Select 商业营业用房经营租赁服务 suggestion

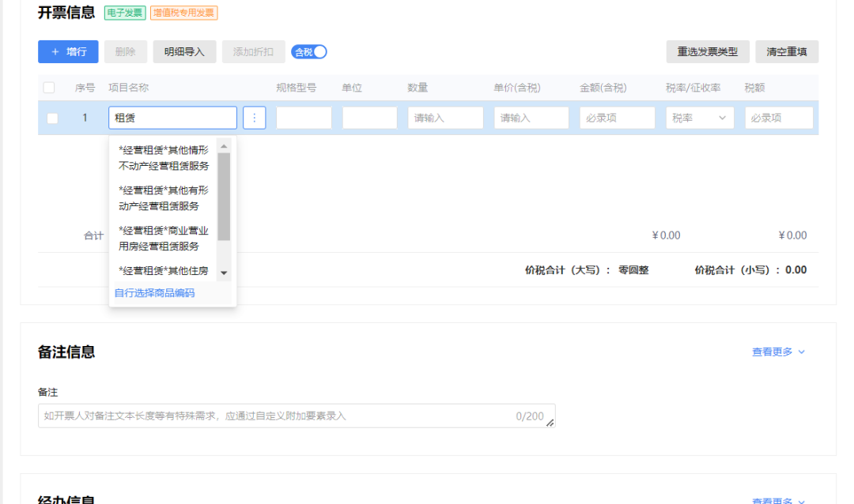point(164,239)
